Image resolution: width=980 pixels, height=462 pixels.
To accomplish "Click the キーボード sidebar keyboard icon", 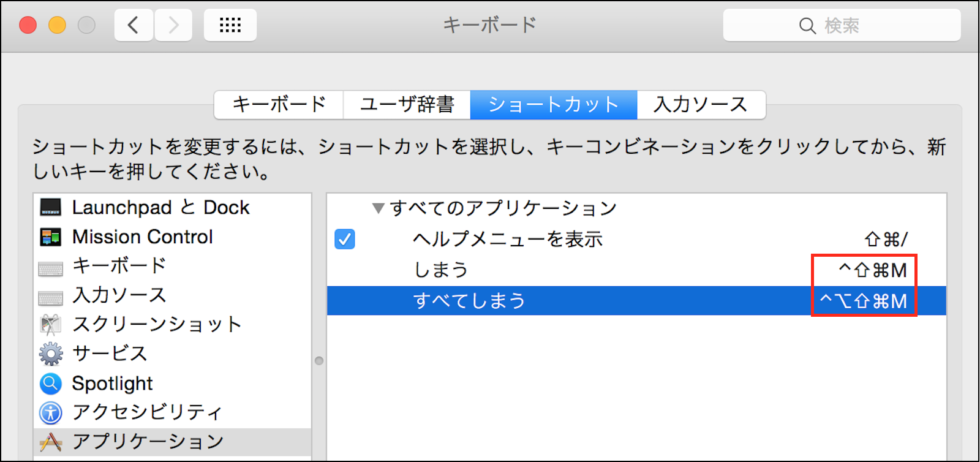I will (51, 268).
